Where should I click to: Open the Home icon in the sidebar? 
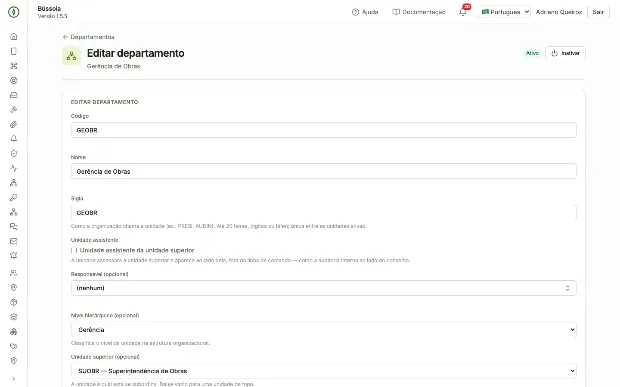click(x=13, y=37)
